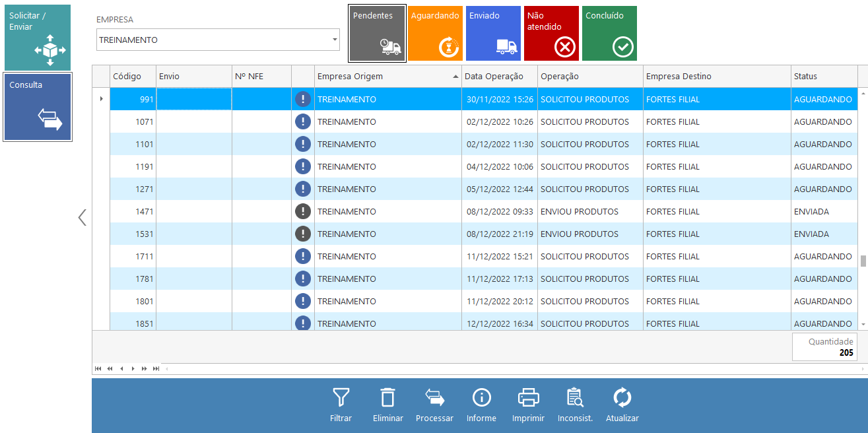The height and width of the screenshot is (433, 868).
Task: Open the Inconsist. clipboard icon
Action: [575, 398]
